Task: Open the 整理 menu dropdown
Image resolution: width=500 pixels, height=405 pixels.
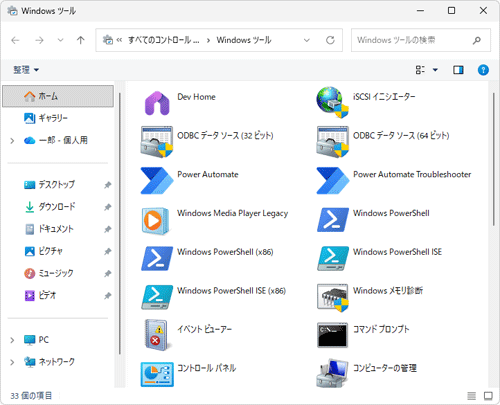Action: click(x=26, y=70)
